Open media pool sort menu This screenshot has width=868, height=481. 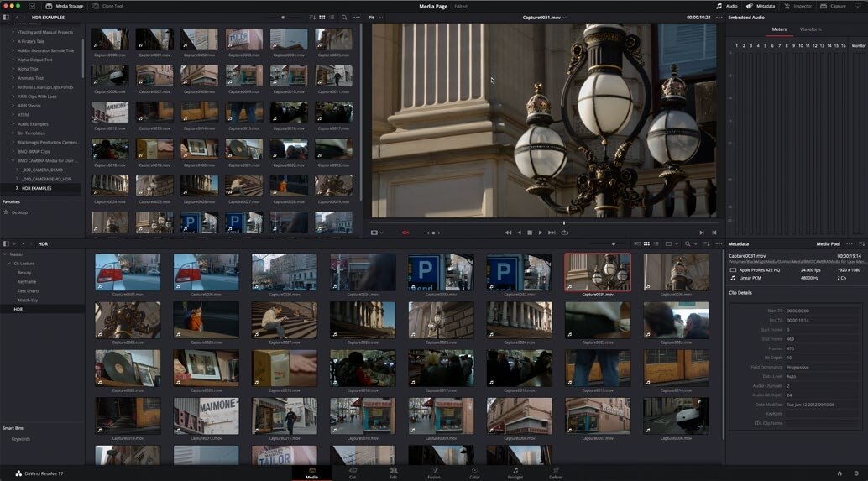point(706,244)
